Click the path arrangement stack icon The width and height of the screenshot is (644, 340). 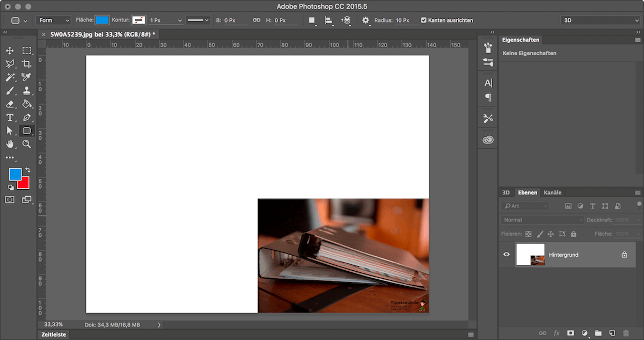[346, 20]
